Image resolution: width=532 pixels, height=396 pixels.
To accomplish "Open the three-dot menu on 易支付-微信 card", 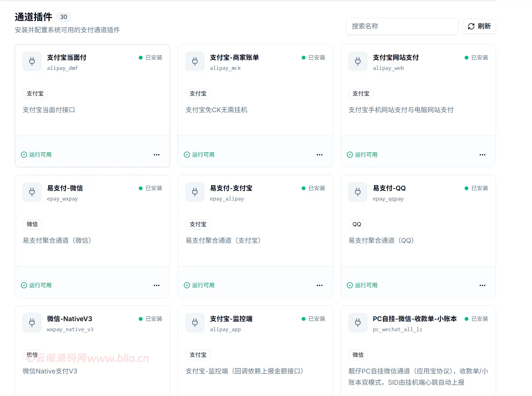I will (x=157, y=285).
